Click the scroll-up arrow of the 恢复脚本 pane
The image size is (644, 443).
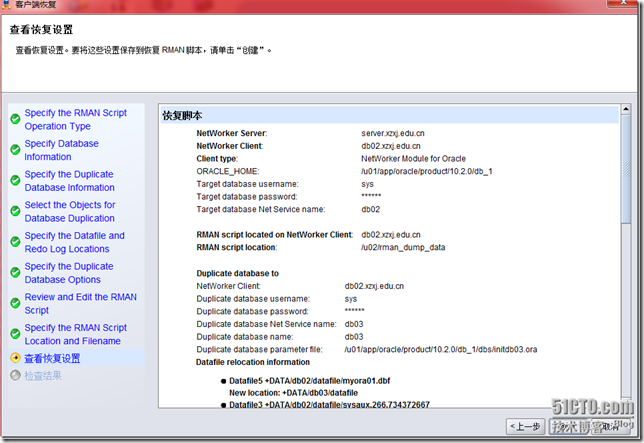coord(626,109)
